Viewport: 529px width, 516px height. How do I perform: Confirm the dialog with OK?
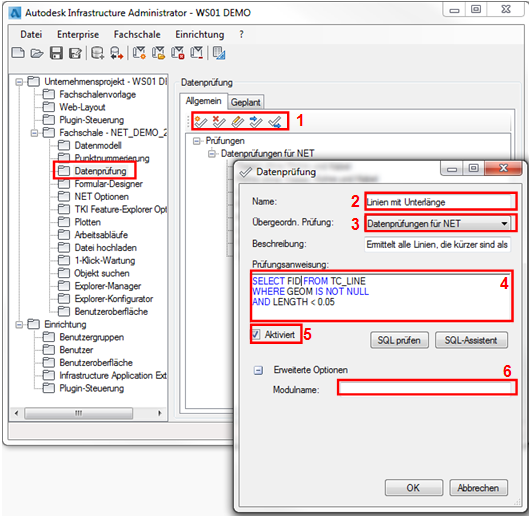(414, 488)
